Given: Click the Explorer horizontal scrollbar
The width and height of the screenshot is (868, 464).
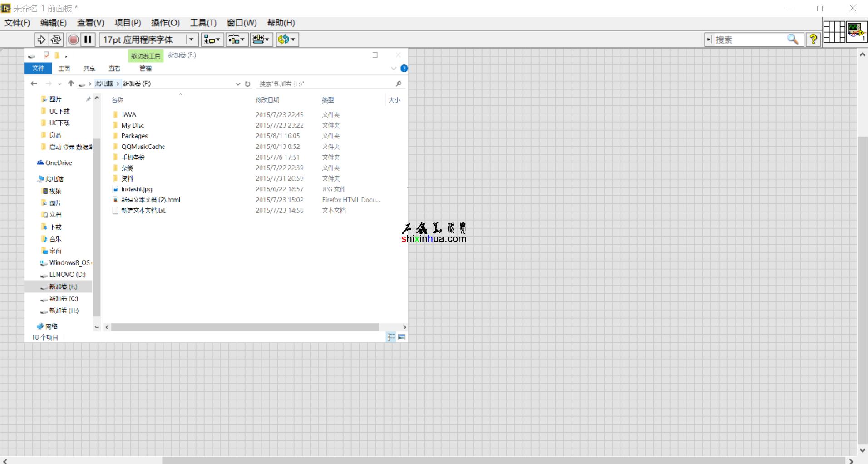Looking at the screenshot, I should (245, 327).
